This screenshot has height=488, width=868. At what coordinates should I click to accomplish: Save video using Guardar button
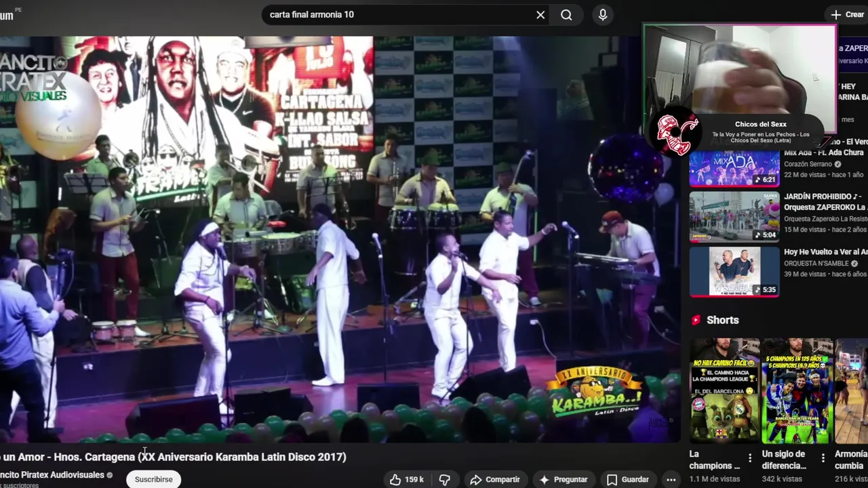(628, 479)
